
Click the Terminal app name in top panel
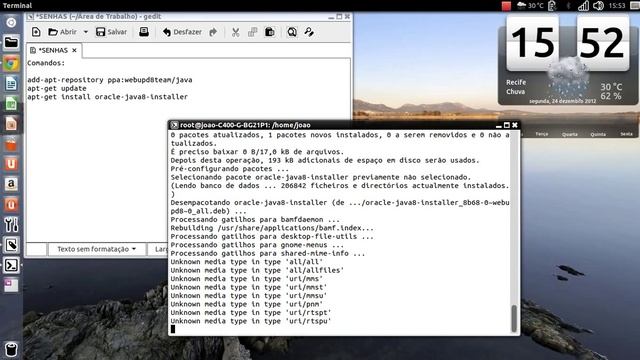coord(17,5)
